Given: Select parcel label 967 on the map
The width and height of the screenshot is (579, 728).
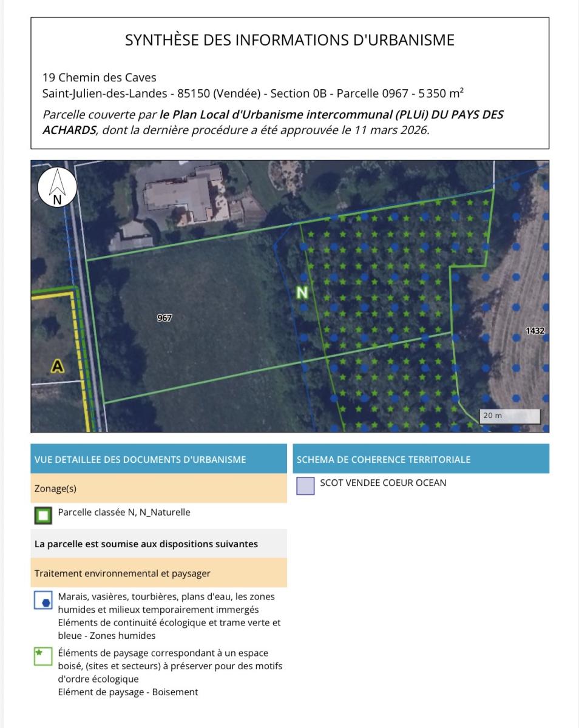Looking at the screenshot, I should coord(164,318).
